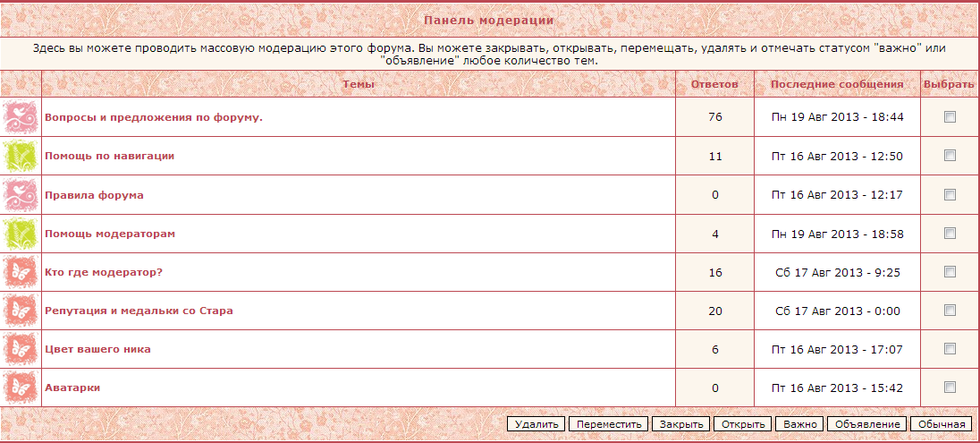Image resolution: width=980 pixels, height=443 pixels.
Task: Click the date "Сб 17 Авг 2013 - 0:00"
Action: pyautogui.click(x=838, y=311)
